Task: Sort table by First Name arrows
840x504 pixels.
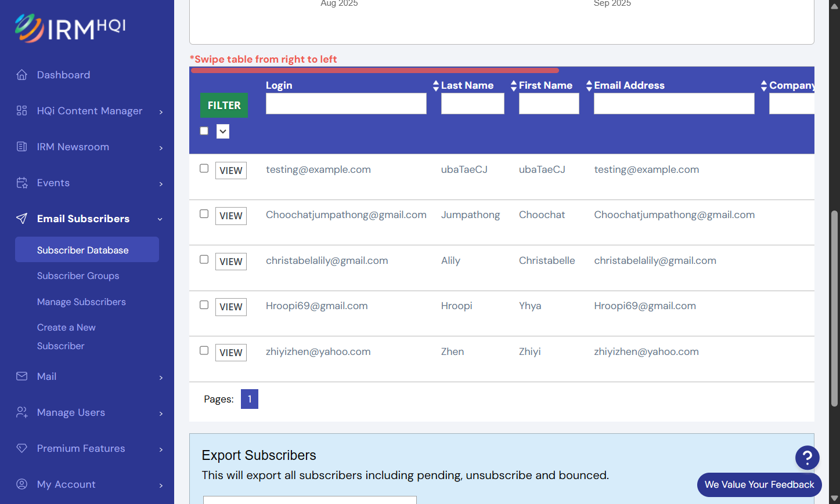Action: (514, 86)
